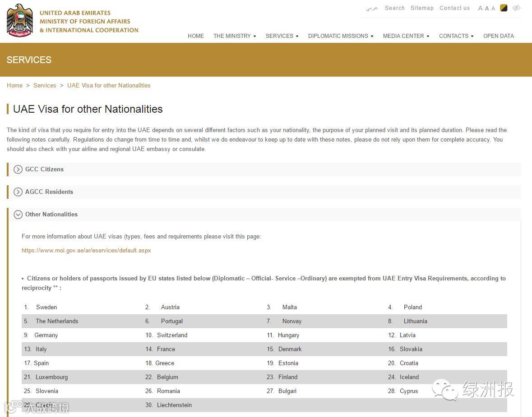Image resolution: width=532 pixels, height=417 pixels.
Task: Toggle the eye accessibility icon
Action: [x=516, y=8]
